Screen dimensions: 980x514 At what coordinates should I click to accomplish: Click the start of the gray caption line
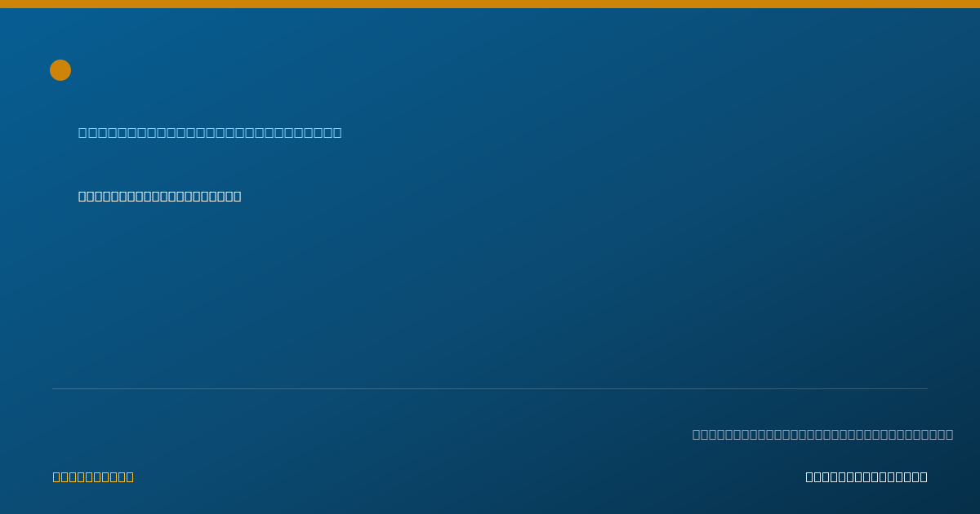(x=697, y=434)
